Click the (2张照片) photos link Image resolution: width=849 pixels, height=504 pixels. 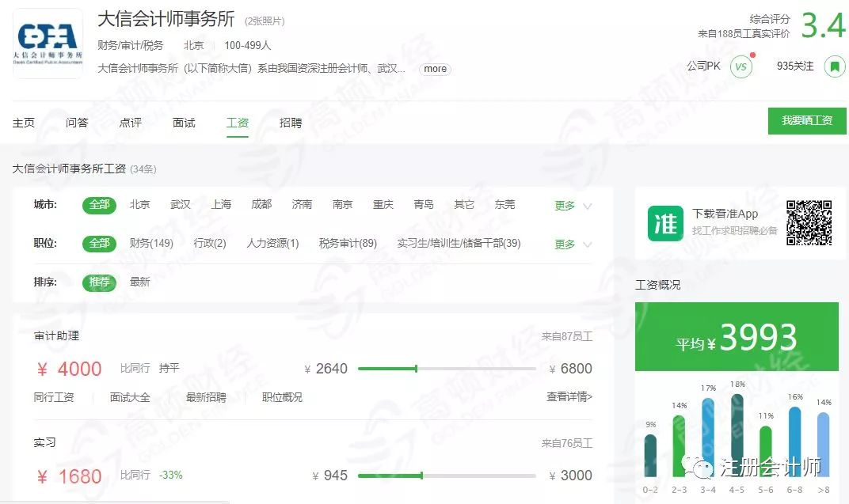tap(265, 21)
